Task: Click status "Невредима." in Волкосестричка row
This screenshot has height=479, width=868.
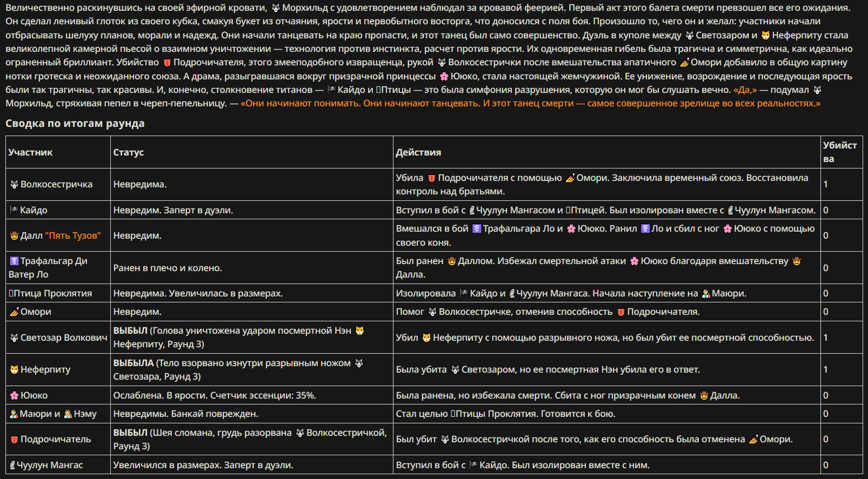Action: (x=140, y=185)
